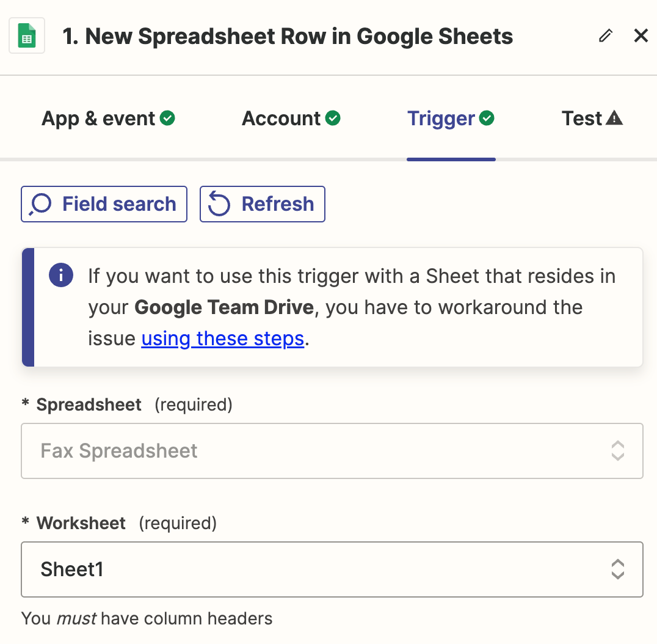Click the Field search button
The image size is (657, 644).
coord(104,204)
